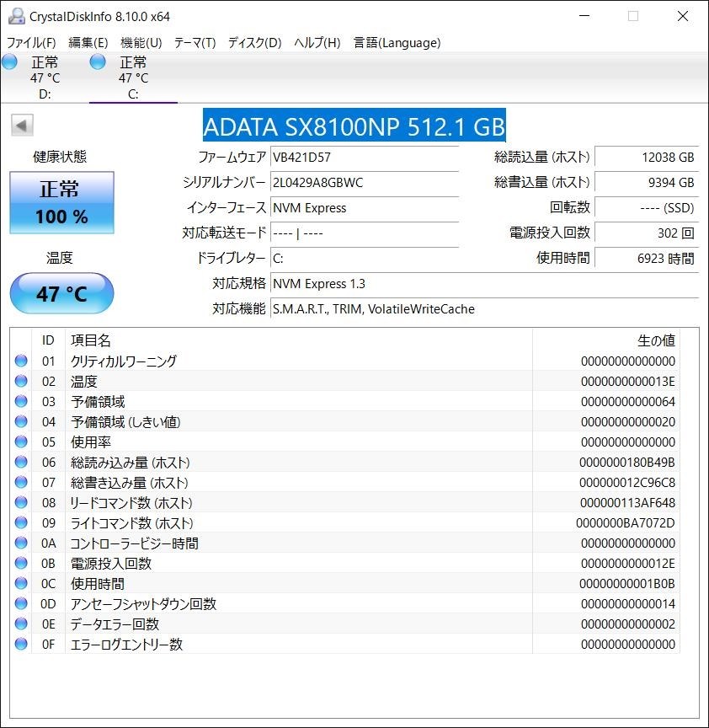The width and height of the screenshot is (709, 728).
Task: Click total host writes value 9394 GB
Action: pos(647,183)
